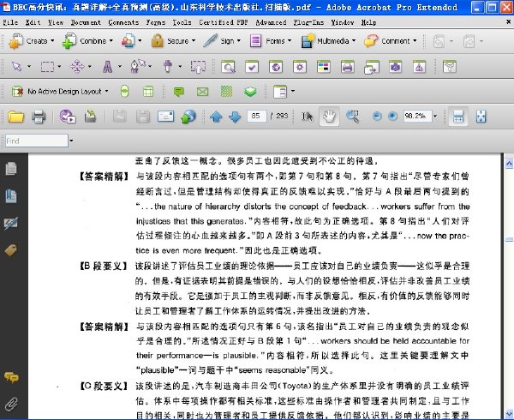Open the View menu
Viewport: 514px width, 420px height.
[x=56, y=22]
